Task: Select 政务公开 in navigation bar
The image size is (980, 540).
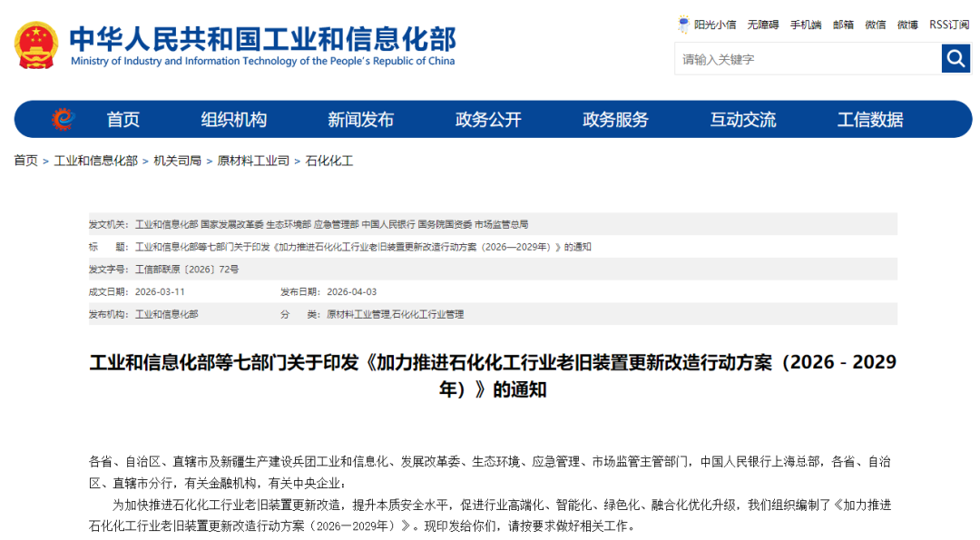Action: [x=488, y=120]
